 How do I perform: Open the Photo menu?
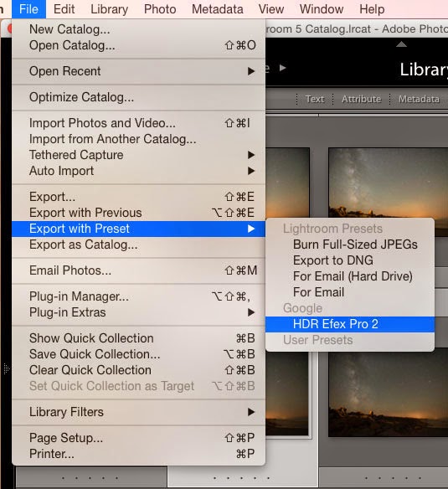[160, 9]
